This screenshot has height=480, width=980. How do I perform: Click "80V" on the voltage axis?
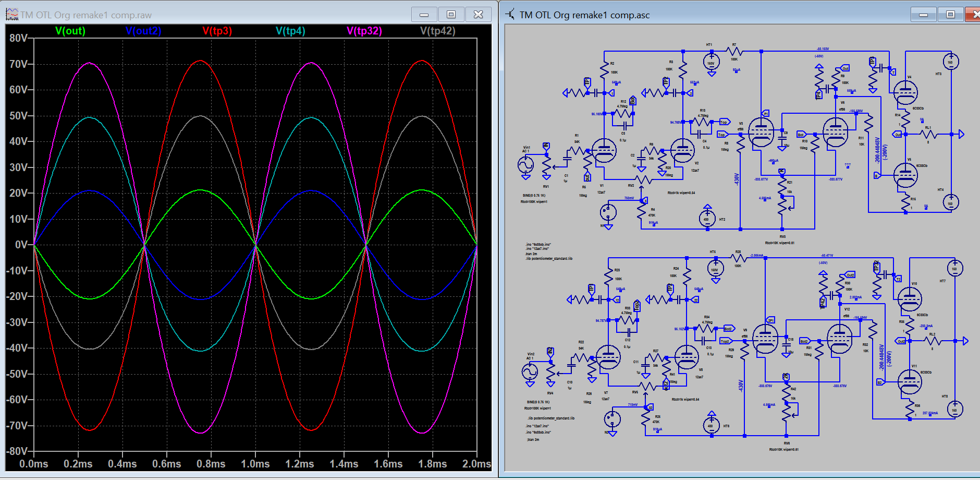click(18, 38)
